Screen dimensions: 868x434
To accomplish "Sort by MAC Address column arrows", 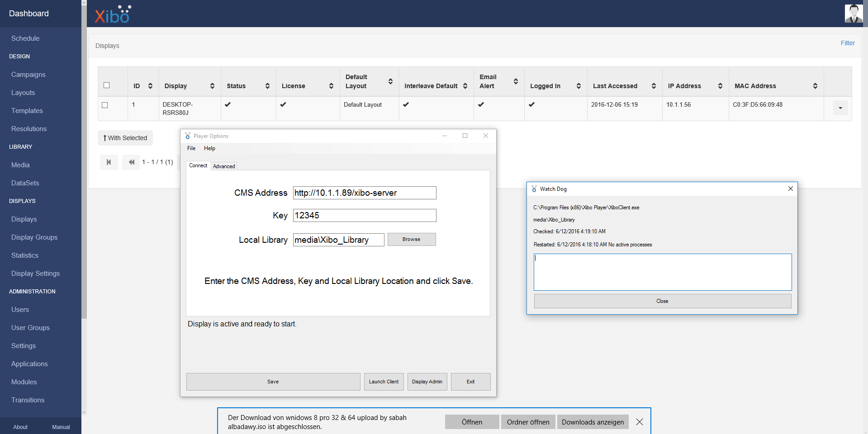I will click(x=815, y=86).
